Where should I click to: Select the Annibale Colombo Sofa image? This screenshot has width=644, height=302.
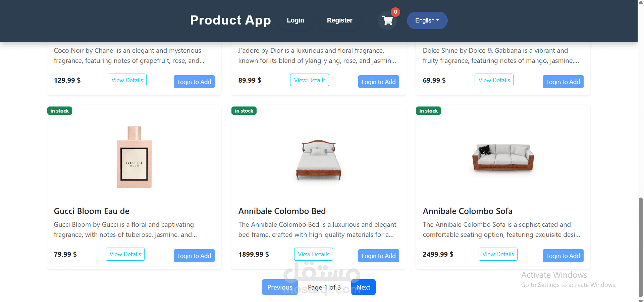503,157
